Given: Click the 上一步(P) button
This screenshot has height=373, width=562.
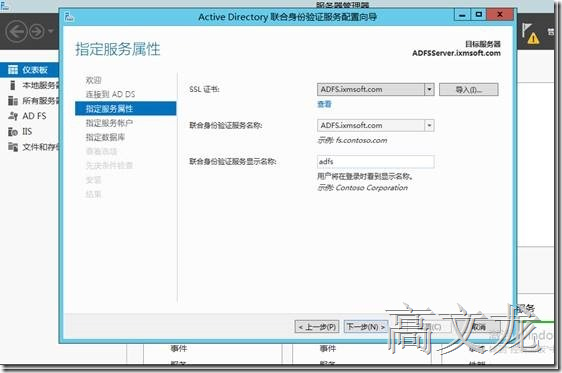Looking at the screenshot, I should pos(317,327).
